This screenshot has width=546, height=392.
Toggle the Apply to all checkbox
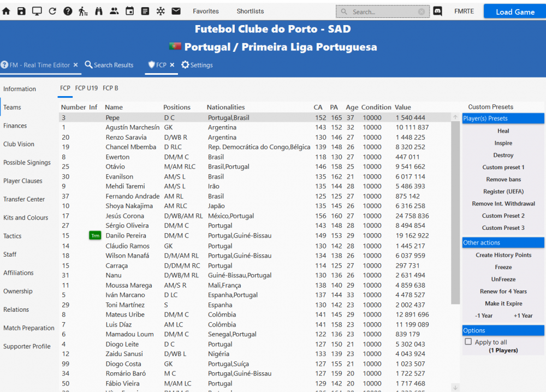pos(468,342)
